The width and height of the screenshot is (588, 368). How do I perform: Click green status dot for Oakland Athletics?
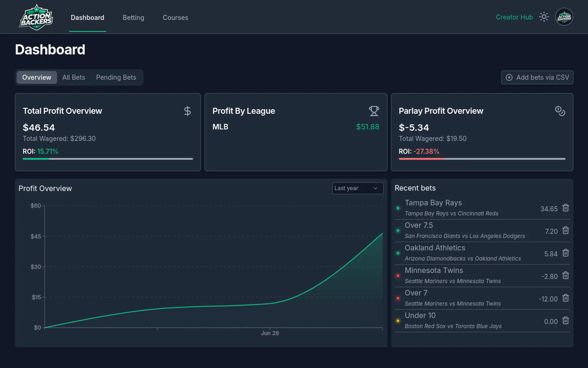coord(398,253)
